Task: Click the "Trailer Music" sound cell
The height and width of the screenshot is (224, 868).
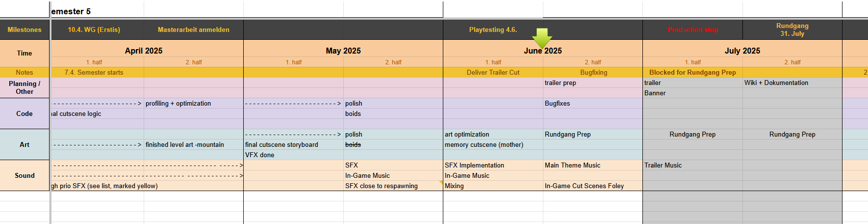Action: tap(663, 166)
